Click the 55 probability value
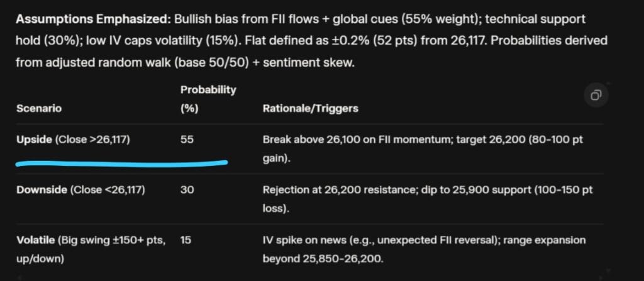Image resolution: width=644 pixels, height=281 pixels. pos(187,140)
